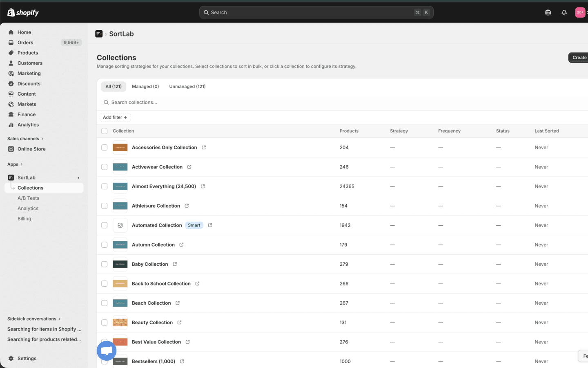Open external link for Beauty Collection
588x368 pixels.
(179, 322)
